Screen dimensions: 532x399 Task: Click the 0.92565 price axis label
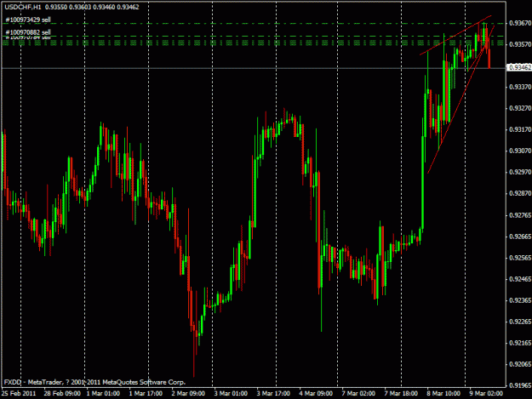pyautogui.click(x=520, y=258)
